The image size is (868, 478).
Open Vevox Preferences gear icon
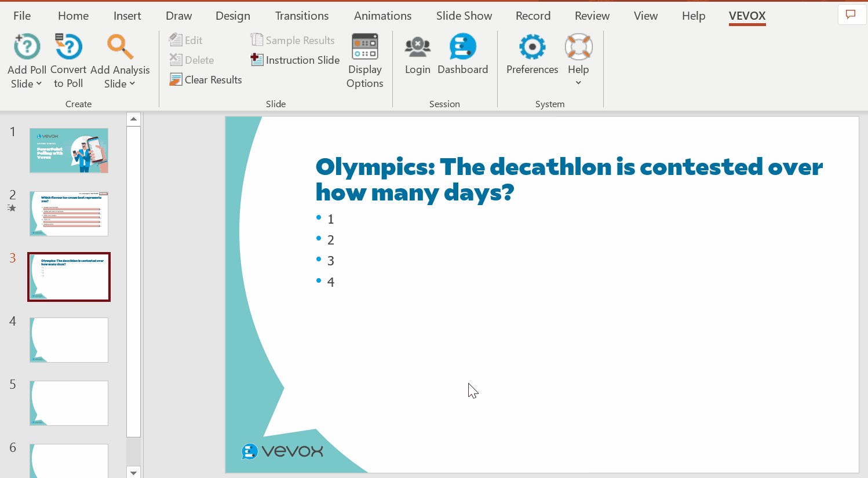[x=532, y=48]
